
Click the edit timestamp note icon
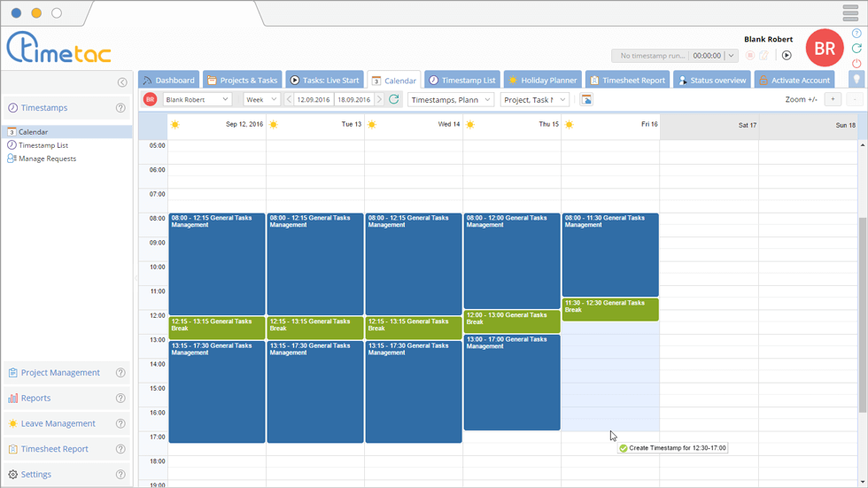click(x=763, y=55)
